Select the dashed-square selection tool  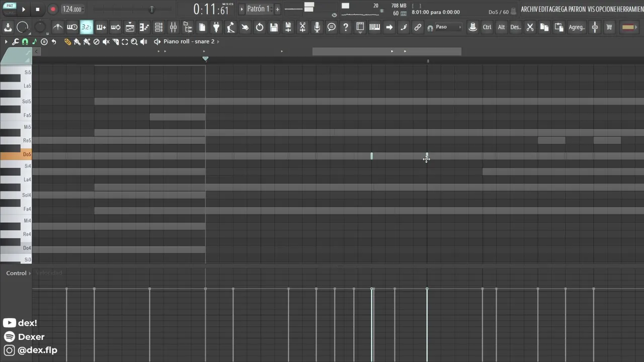[x=125, y=42]
